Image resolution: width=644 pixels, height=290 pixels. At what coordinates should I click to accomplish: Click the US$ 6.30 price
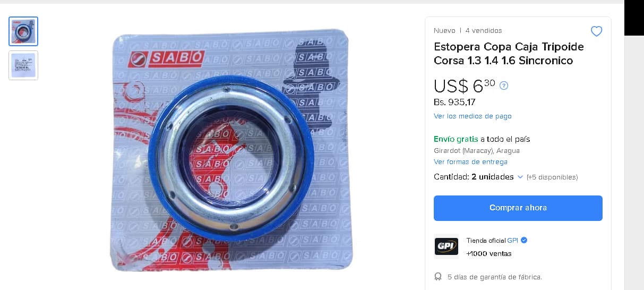tap(465, 86)
